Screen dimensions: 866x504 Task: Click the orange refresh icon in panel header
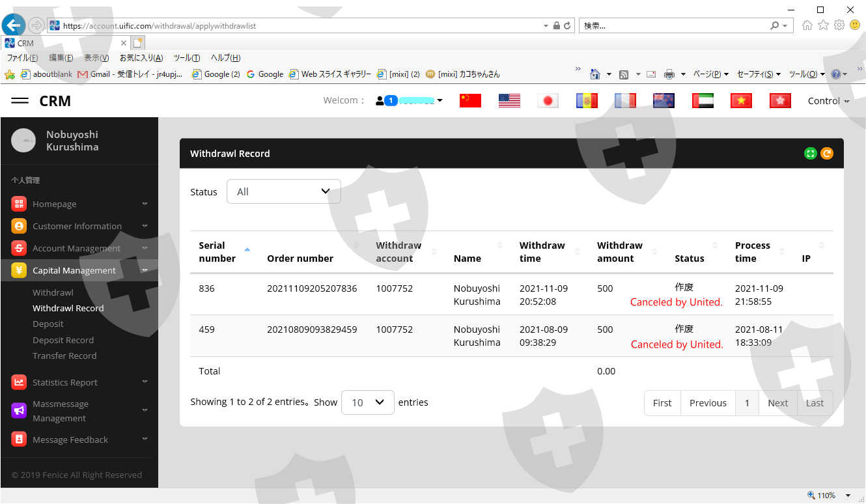(826, 154)
